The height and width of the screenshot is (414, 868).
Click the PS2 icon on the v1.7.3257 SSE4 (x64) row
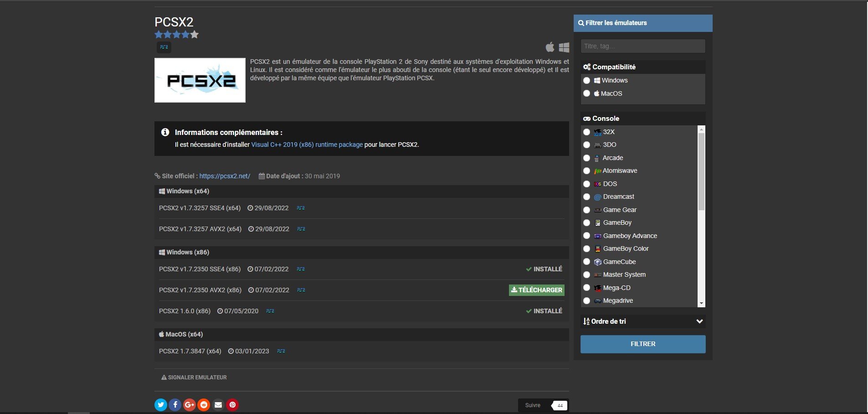click(301, 208)
